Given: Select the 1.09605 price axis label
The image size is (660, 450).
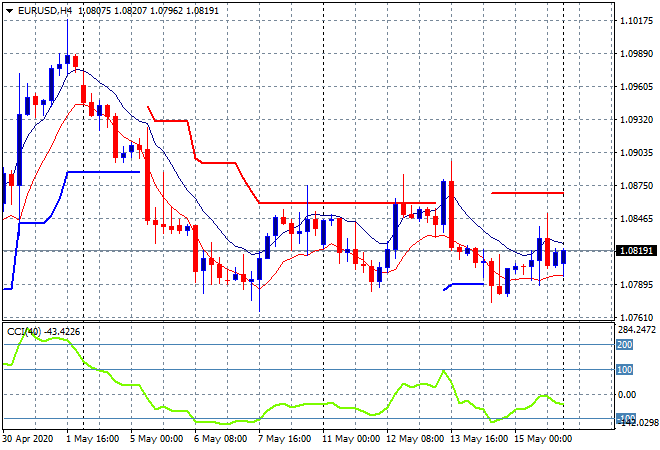Looking at the screenshot, I should pyautogui.click(x=637, y=87).
